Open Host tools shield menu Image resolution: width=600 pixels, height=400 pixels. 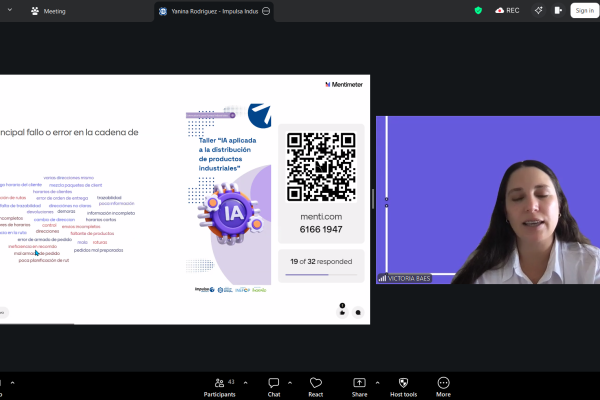(403, 386)
